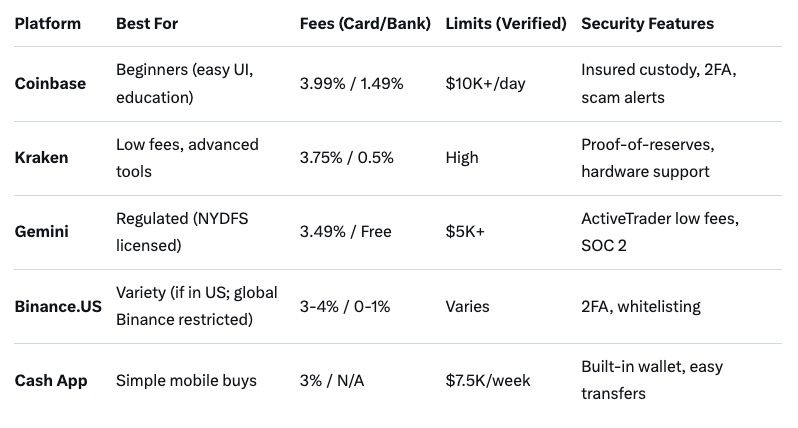798x428 pixels.
Task: Select the Cash App platform name
Action: [x=51, y=380]
